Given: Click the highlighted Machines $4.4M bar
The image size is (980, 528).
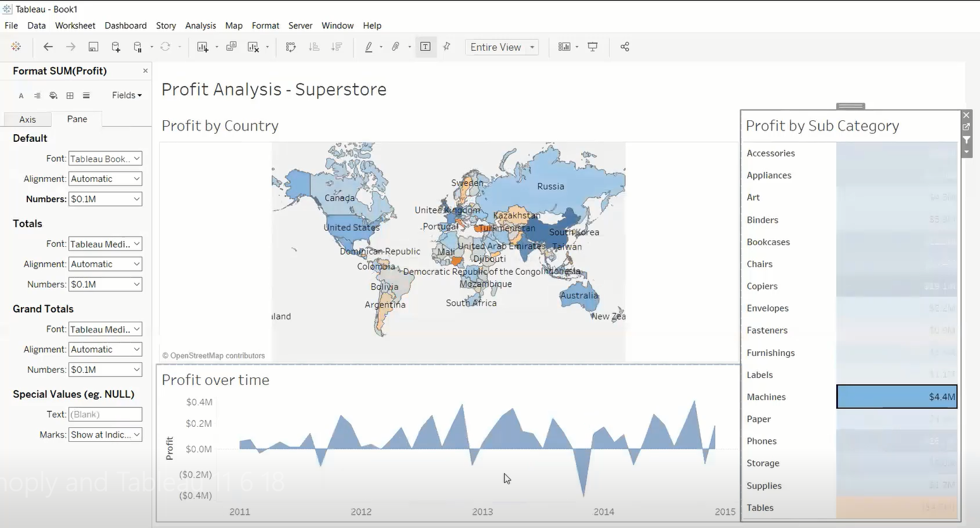Looking at the screenshot, I should pos(896,397).
